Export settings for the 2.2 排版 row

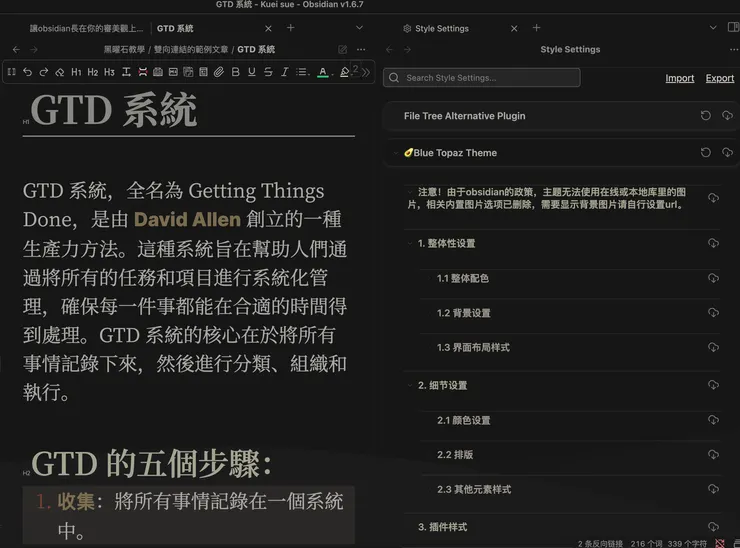[713, 455]
